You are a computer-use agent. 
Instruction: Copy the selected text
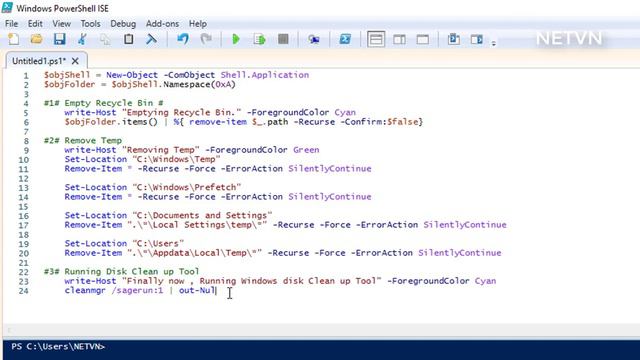[105, 39]
